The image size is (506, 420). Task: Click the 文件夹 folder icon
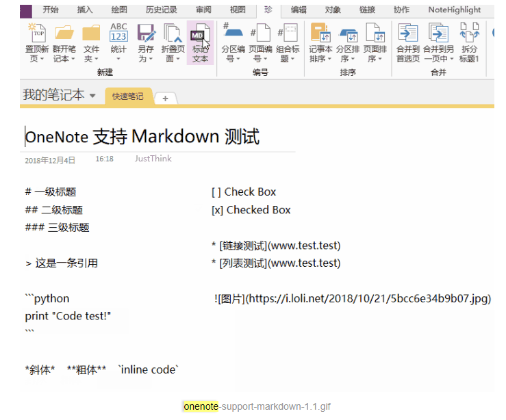pos(91,33)
